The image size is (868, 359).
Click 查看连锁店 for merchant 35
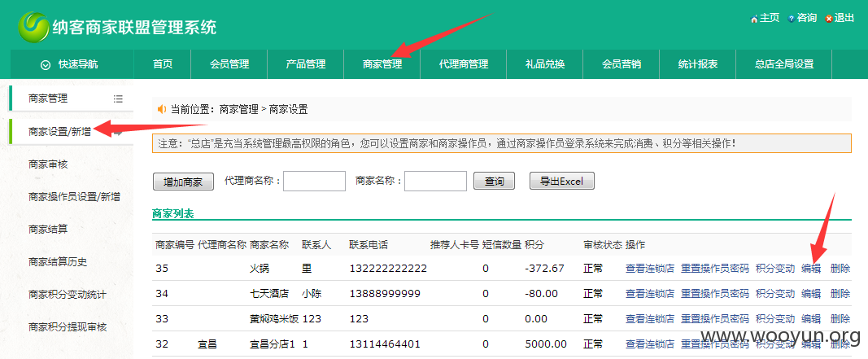coord(650,268)
